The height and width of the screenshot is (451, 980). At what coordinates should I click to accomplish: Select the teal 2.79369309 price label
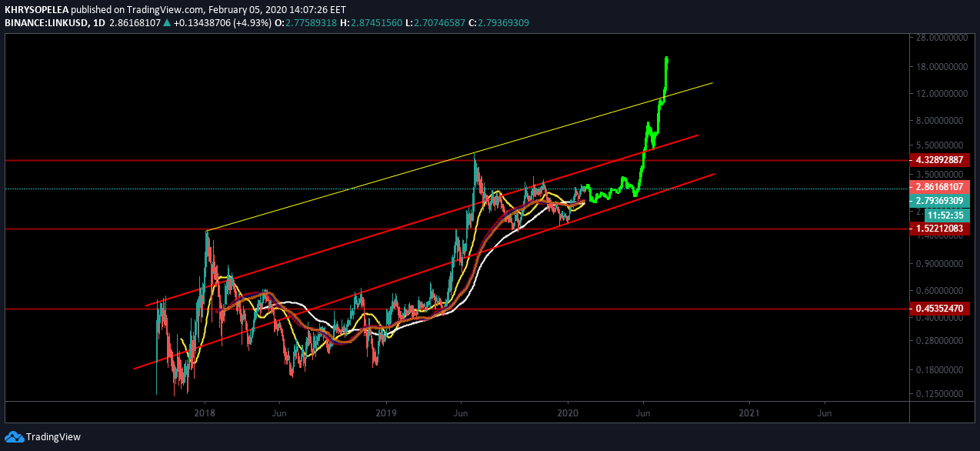[x=940, y=201]
